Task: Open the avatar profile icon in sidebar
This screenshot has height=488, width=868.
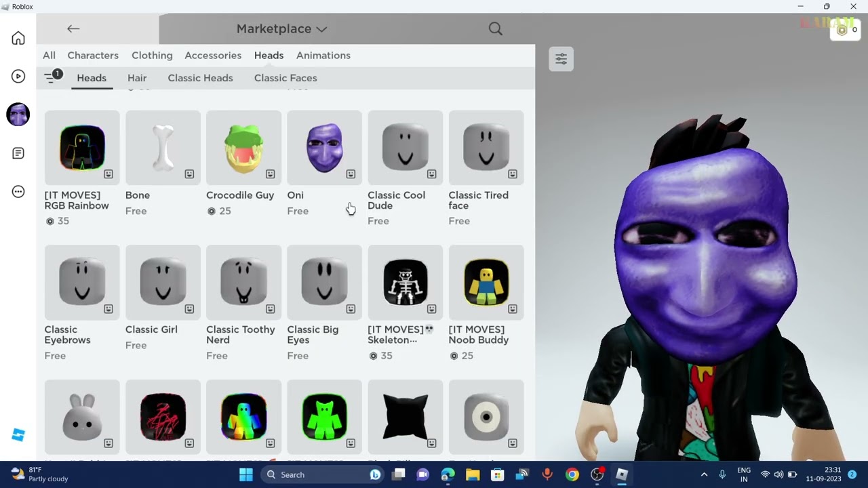Action: [18, 115]
